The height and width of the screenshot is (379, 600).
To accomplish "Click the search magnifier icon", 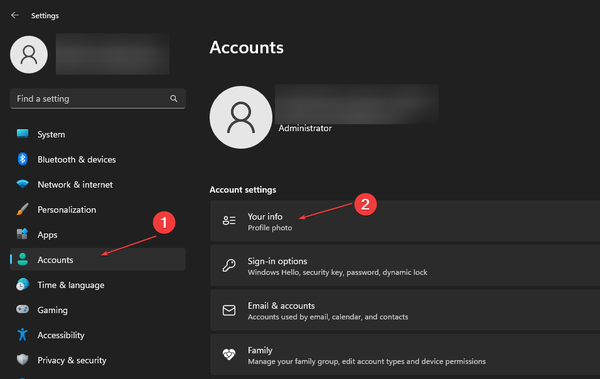I will 174,98.
